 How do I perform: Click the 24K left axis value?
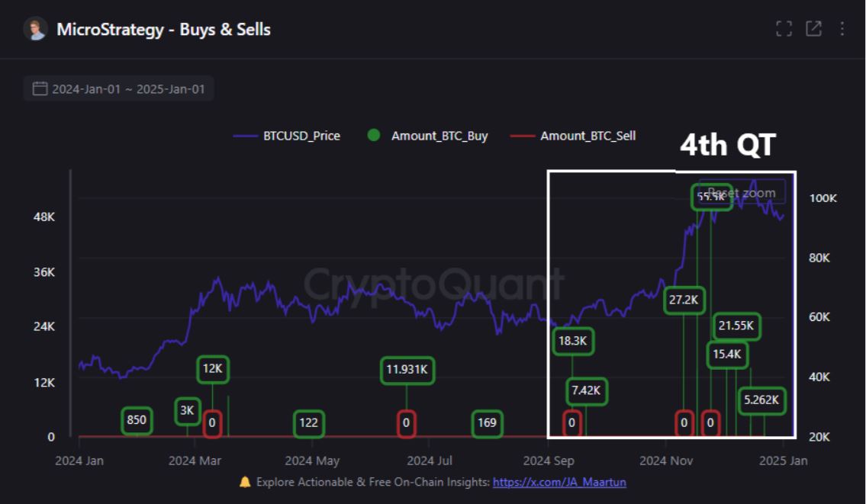(44, 326)
